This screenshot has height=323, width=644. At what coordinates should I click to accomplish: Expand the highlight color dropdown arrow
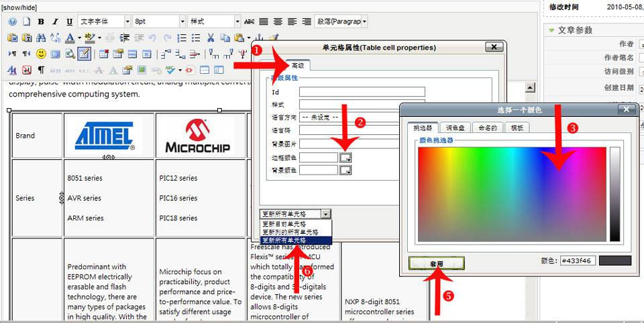(99, 38)
